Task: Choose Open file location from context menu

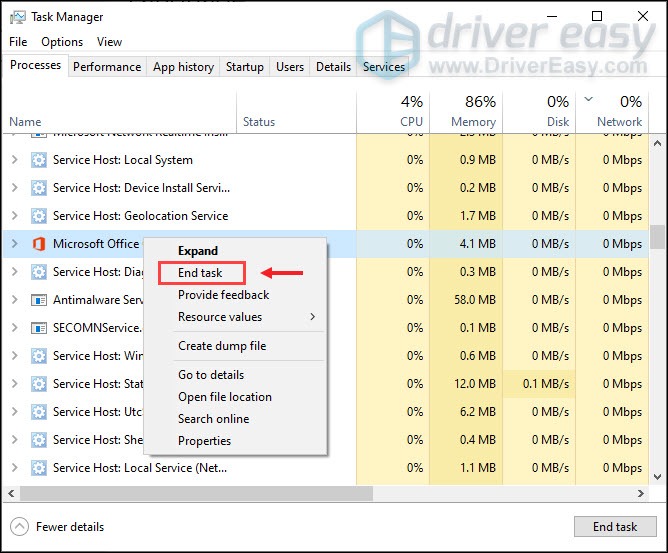Action: coord(224,397)
